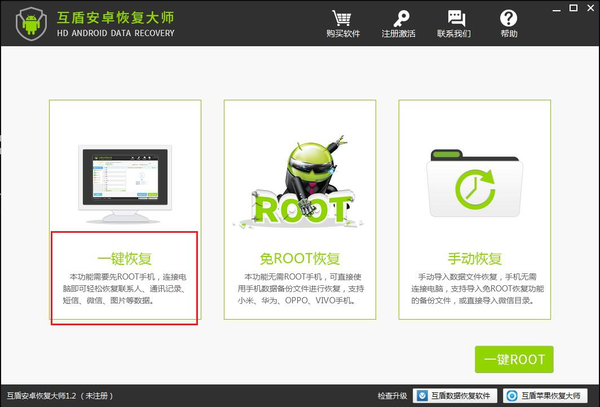Click 检查升级 in the status bar

[x=393, y=396]
